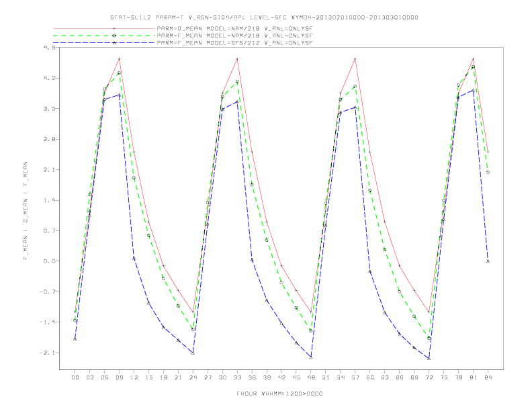Click x-axis tick label 81
The height and width of the screenshot is (411, 532).
coord(474,377)
